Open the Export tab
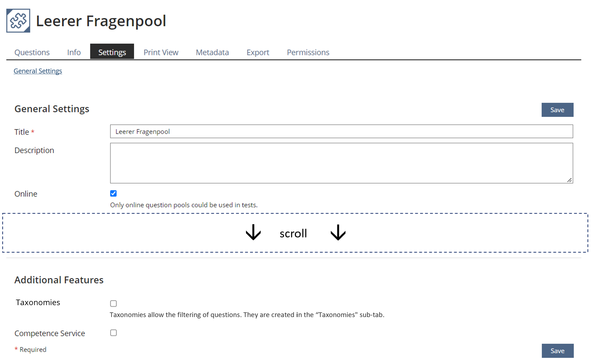This screenshot has width=593, height=364. pos(258,52)
